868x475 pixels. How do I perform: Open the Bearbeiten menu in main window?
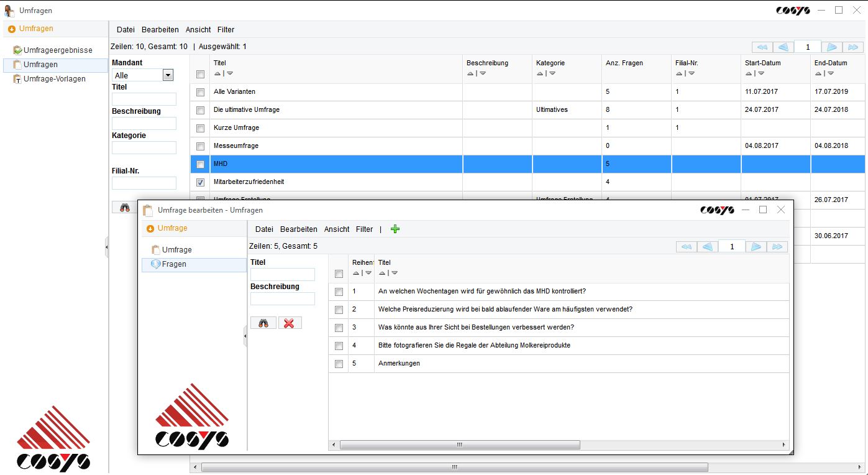(160, 30)
